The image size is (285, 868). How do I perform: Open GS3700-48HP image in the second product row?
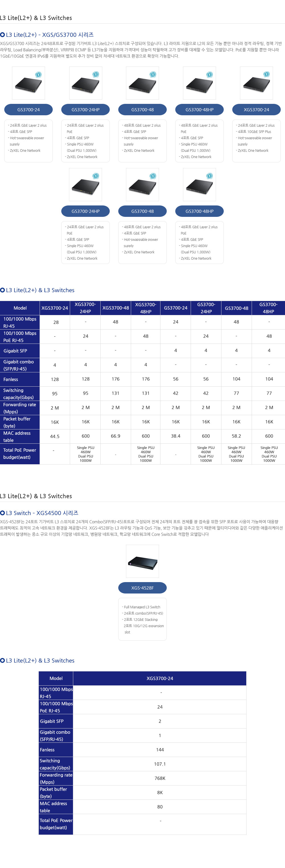(199, 185)
